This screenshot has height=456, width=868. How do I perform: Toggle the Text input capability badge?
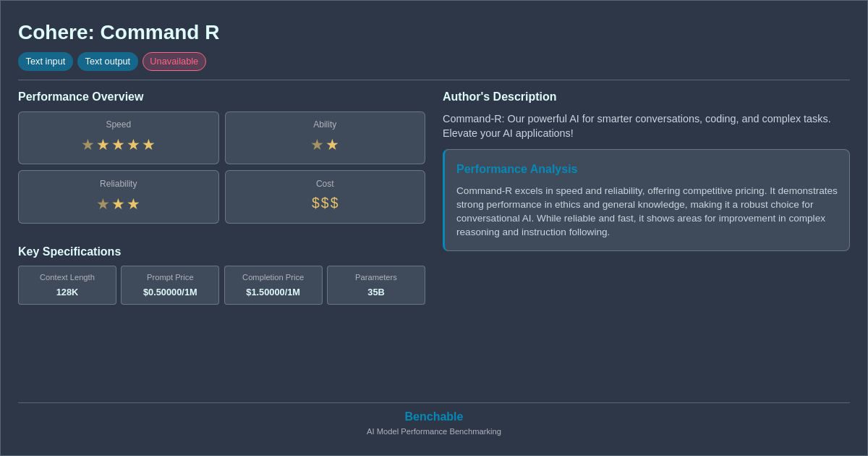(x=46, y=62)
